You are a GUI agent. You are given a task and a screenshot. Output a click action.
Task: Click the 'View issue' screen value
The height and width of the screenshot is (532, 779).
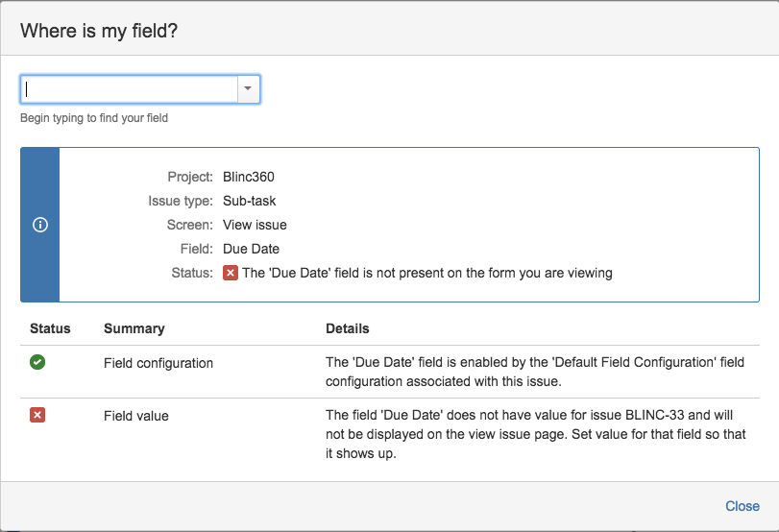[x=255, y=225]
